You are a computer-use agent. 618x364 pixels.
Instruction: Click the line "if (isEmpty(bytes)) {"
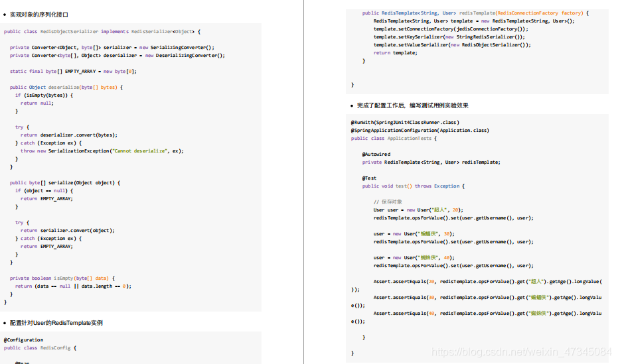coord(44,95)
